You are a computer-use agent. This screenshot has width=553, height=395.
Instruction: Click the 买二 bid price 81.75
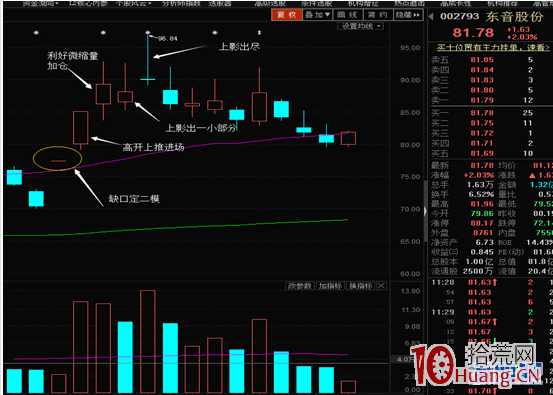tap(482, 123)
